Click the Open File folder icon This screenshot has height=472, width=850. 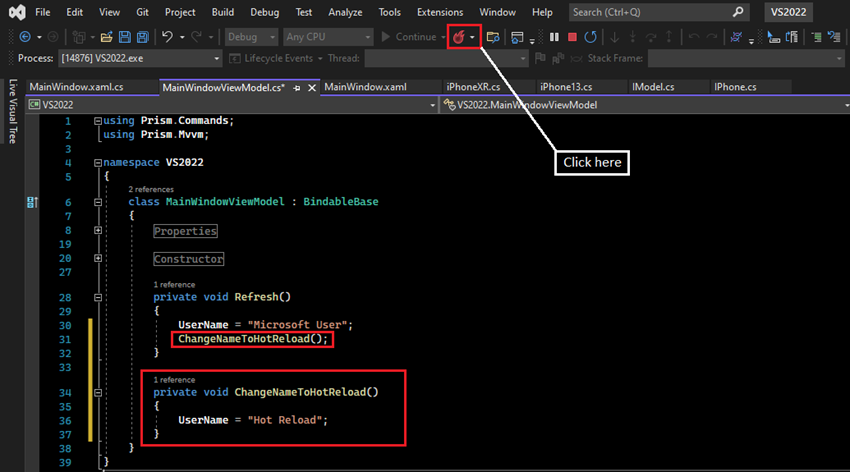pos(106,37)
